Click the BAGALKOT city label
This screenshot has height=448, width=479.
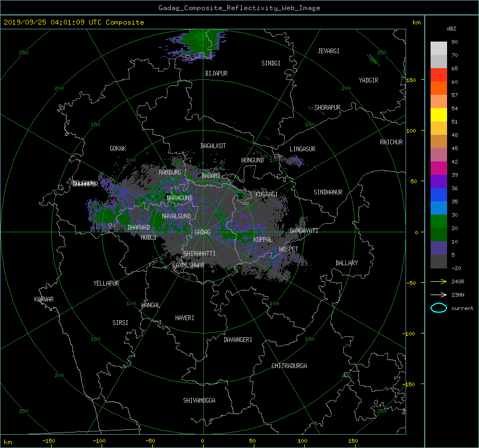click(213, 146)
